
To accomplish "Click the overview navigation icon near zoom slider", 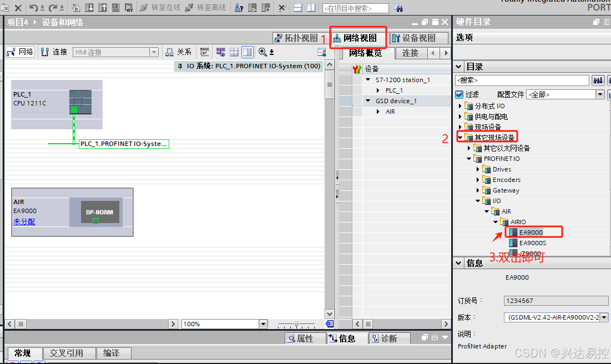I will pos(329,324).
